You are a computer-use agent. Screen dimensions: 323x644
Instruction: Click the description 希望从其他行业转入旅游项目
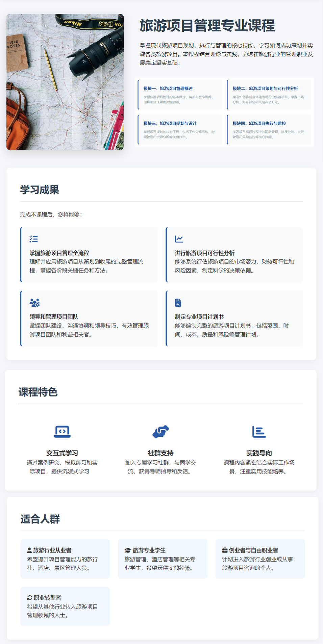click(63, 611)
